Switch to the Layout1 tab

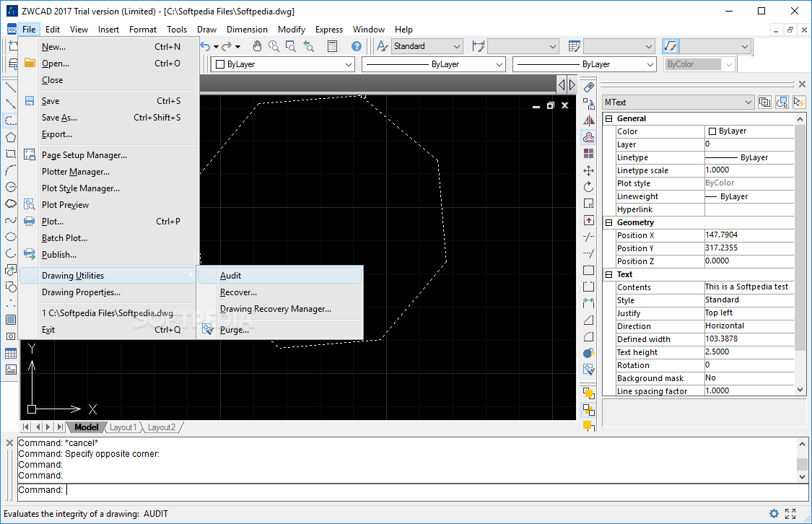click(123, 427)
